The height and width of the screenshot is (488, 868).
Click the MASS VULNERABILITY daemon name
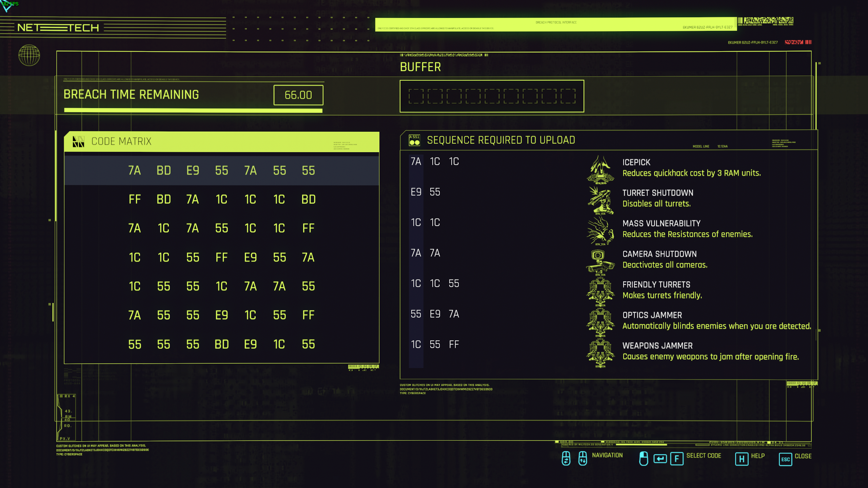[662, 223]
